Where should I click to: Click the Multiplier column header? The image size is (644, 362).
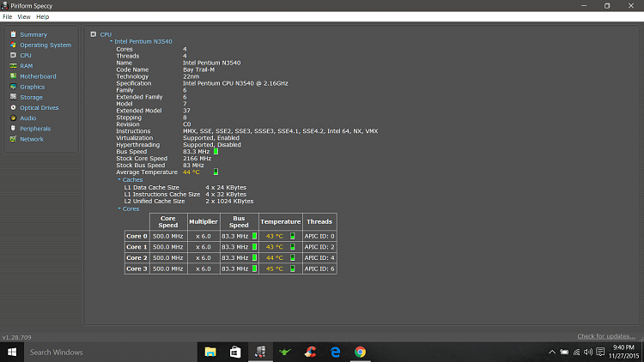click(204, 221)
